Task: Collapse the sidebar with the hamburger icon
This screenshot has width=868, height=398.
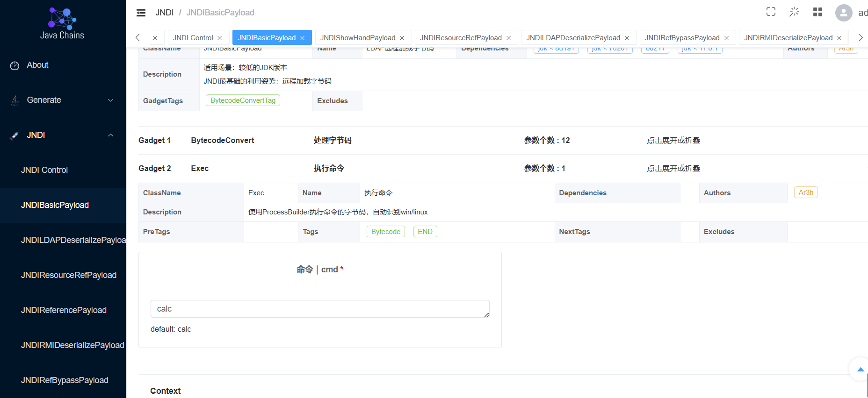Action: [141, 13]
